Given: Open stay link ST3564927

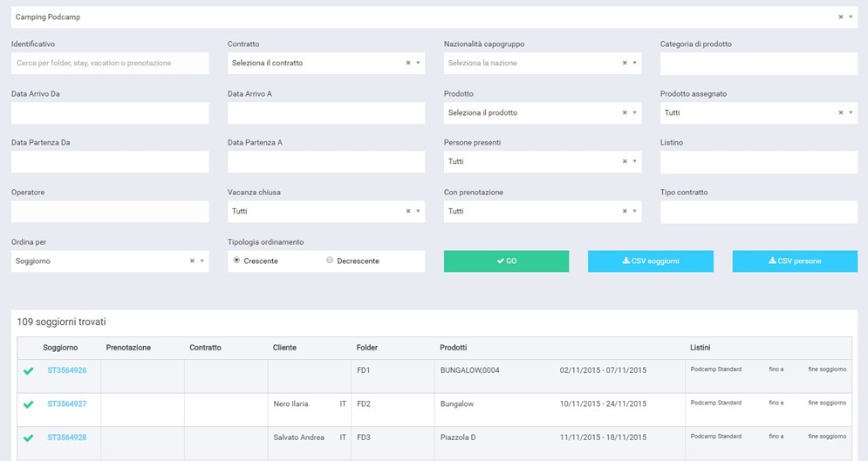Looking at the screenshot, I should [x=67, y=403].
